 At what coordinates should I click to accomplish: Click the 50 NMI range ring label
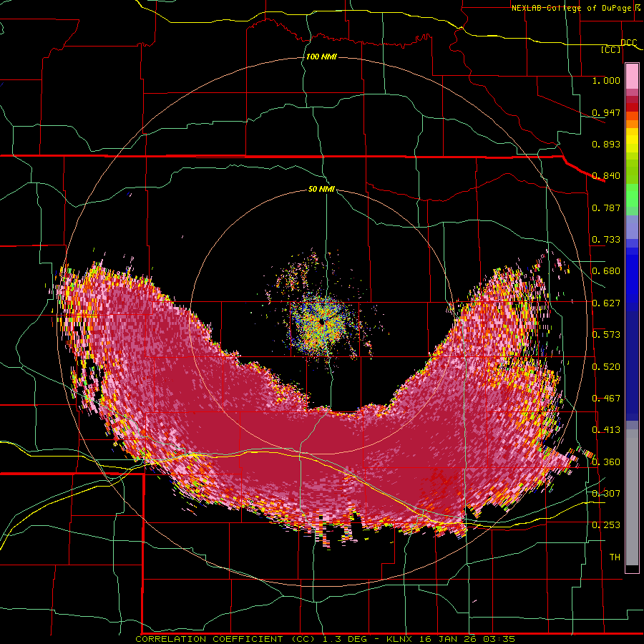click(x=321, y=189)
